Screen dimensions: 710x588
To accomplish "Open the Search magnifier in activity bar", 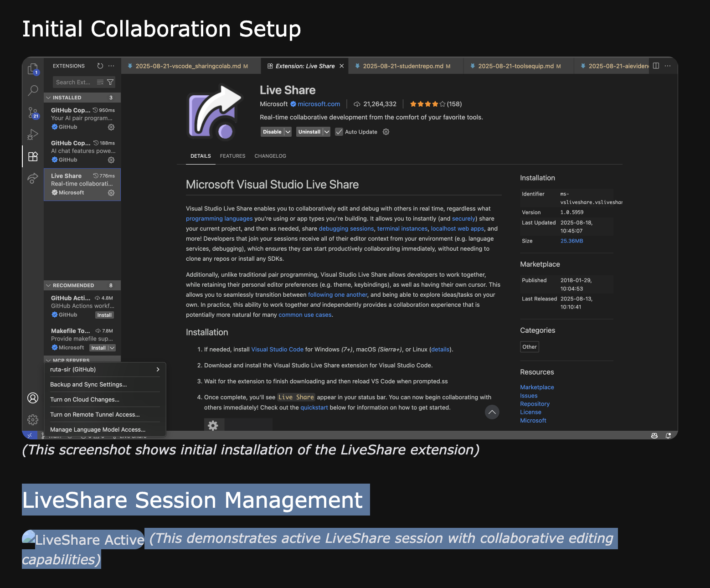I will [x=33, y=90].
